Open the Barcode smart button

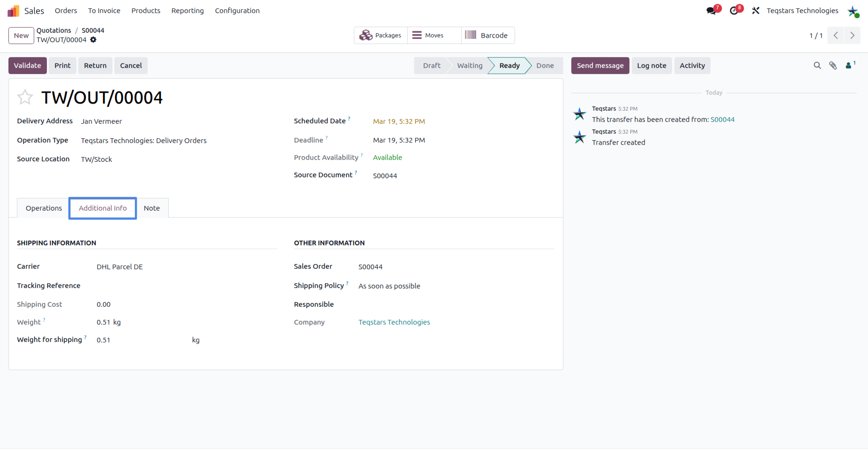(488, 36)
